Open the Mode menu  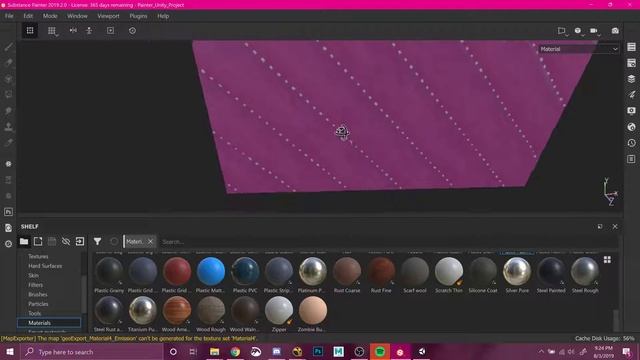click(50, 16)
